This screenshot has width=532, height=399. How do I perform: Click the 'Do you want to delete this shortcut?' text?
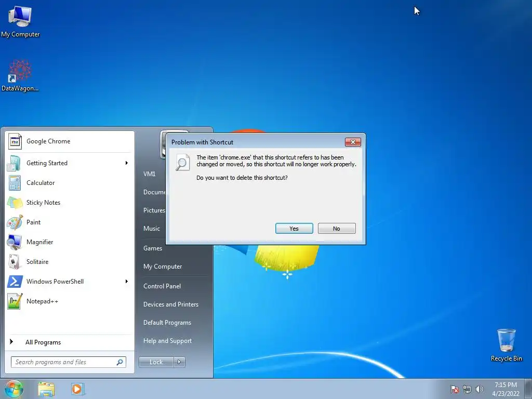[x=242, y=178]
